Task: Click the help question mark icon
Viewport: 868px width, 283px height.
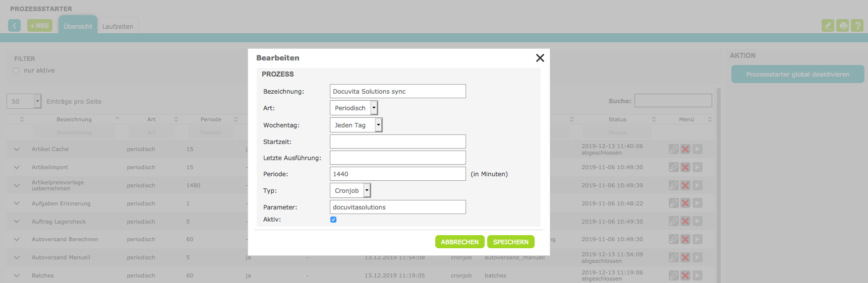Action: [x=857, y=26]
